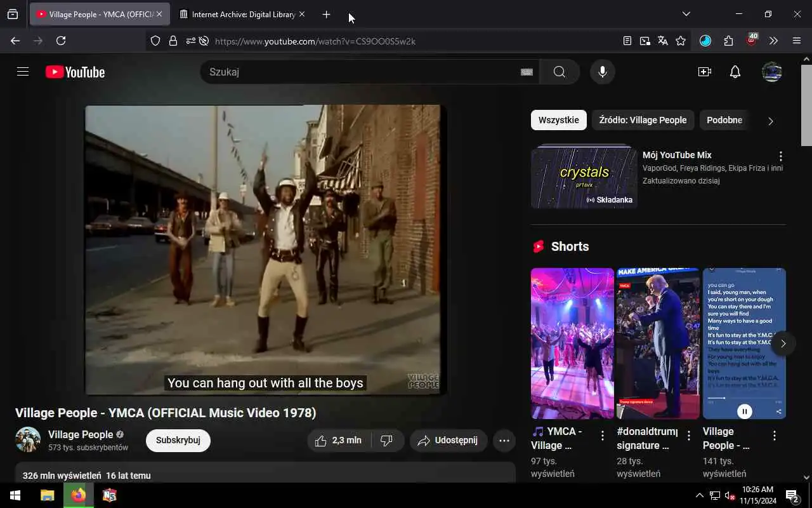812x508 pixels.
Task: List all tabs dropdown arrow
Action: [x=686, y=14]
